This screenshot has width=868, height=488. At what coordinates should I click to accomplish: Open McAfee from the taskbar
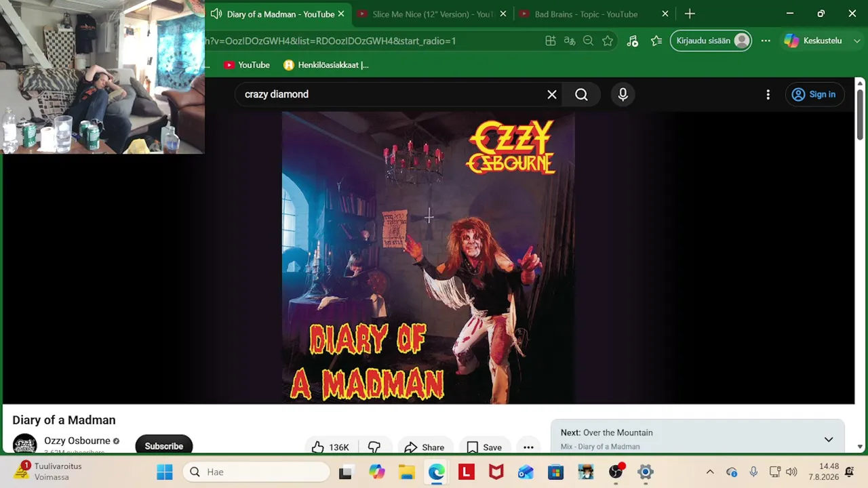[496, 472]
